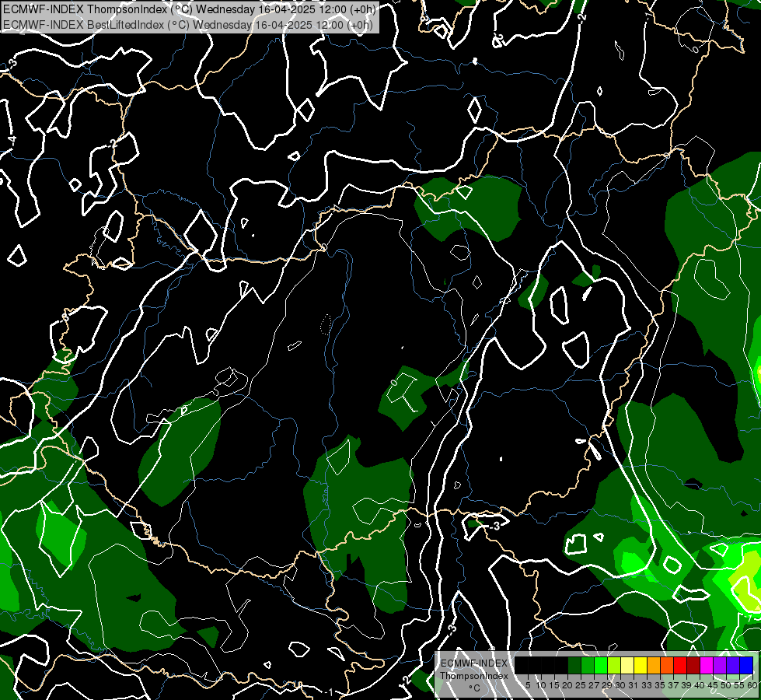Click the °C unit label in the legend
Image resolution: width=761 pixels, height=700 pixels.
point(475,688)
